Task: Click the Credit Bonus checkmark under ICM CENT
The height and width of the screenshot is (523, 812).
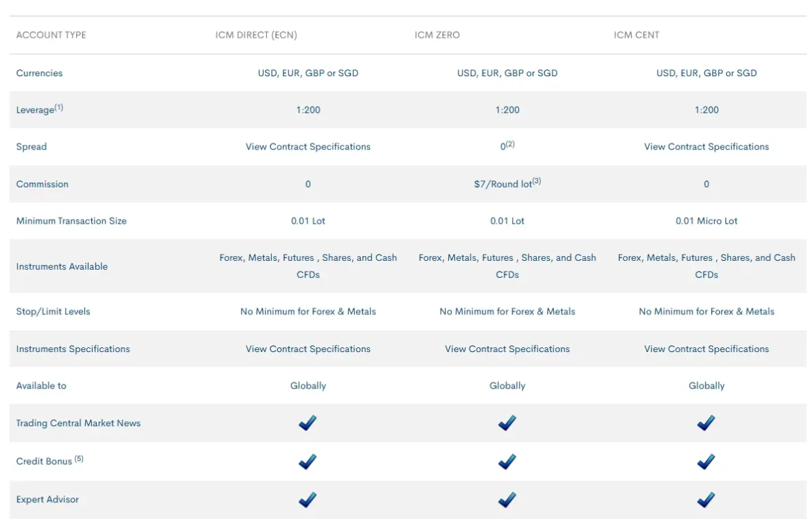Action: tap(706, 461)
